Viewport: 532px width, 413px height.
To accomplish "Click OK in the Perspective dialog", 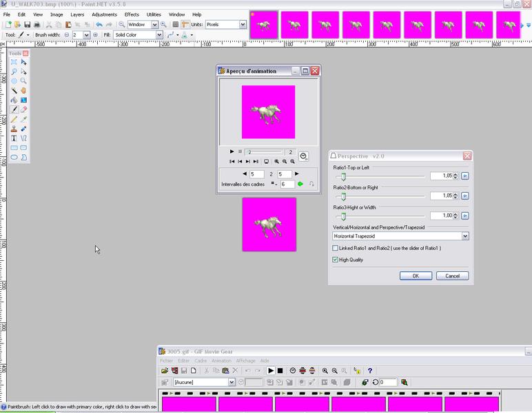I will [x=416, y=276].
